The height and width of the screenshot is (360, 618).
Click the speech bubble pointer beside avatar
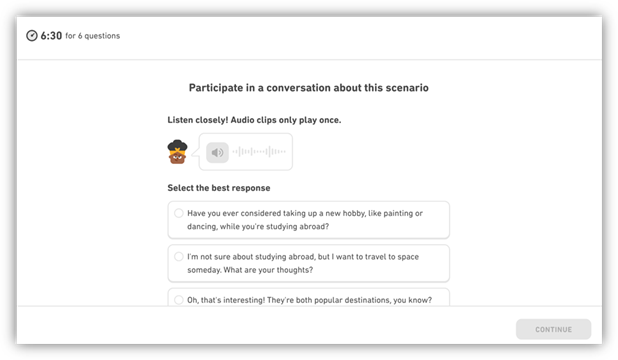click(x=195, y=152)
